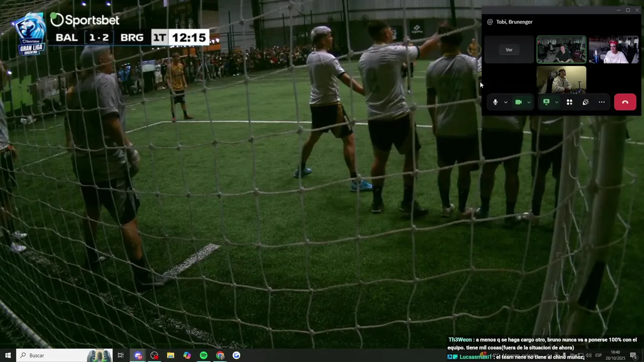Open the 18:40 clock and date

[615, 355]
